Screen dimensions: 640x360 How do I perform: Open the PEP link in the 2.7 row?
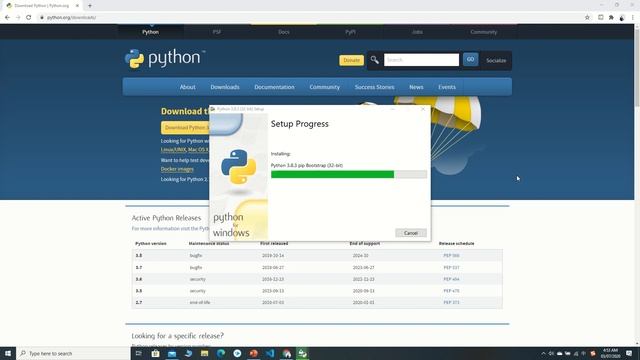[451, 302]
